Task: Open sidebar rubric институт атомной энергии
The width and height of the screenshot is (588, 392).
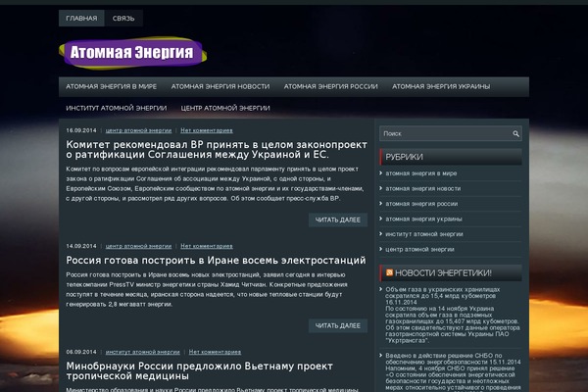Action: tap(424, 234)
